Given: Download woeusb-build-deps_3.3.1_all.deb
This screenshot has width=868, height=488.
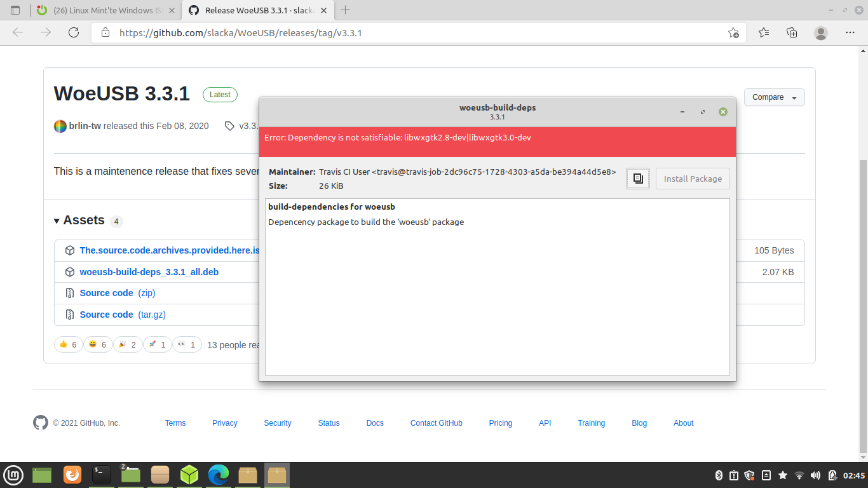Looking at the screenshot, I should 149,272.
